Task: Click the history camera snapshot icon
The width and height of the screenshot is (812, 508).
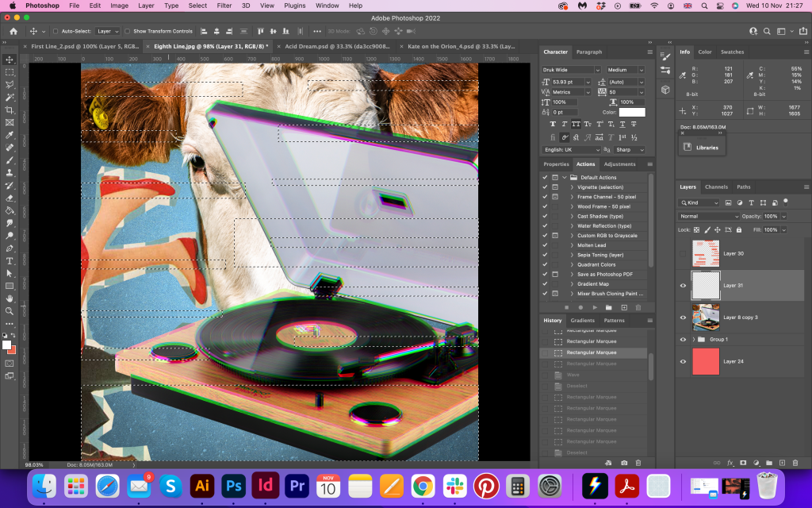Action: coord(624,462)
